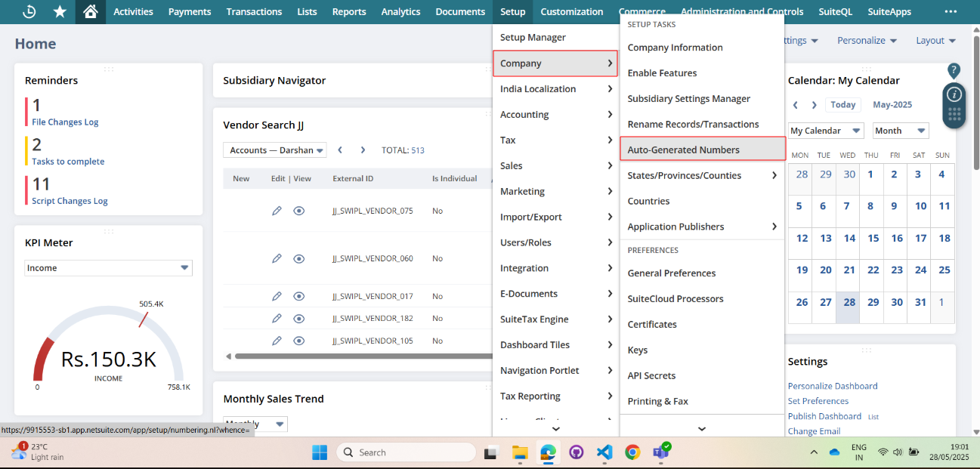Click the File Changes Log reminder link
The height and width of the screenshot is (469, 980).
[65, 122]
